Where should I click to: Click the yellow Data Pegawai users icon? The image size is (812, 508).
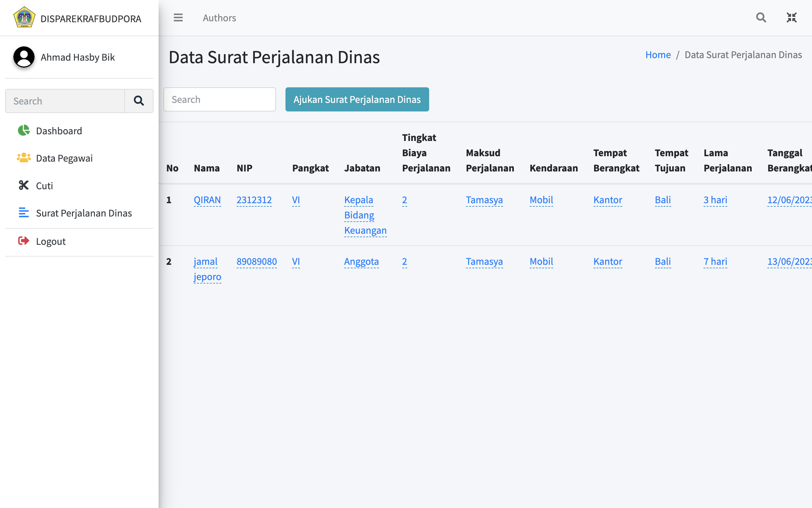[x=23, y=158]
